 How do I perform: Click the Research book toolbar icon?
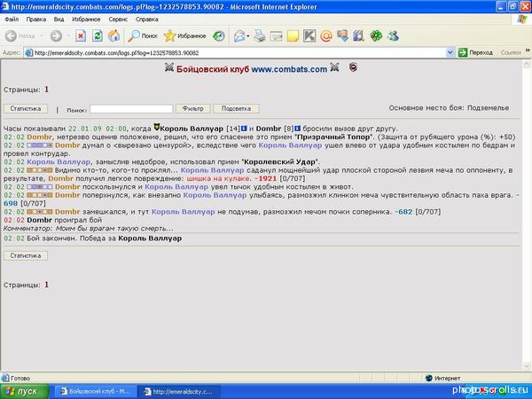[359, 35]
